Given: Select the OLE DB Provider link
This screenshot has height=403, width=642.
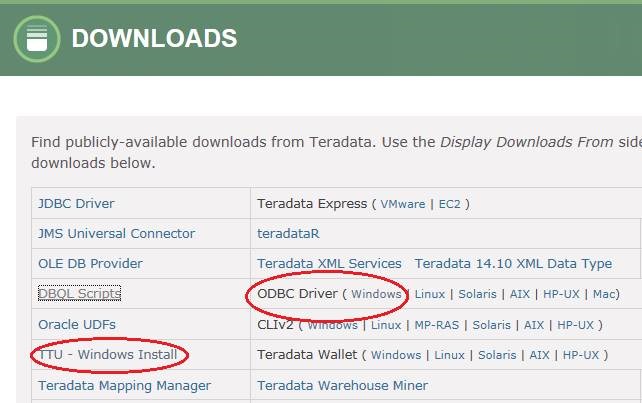Looking at the screenshot, I should click(90, 264).
